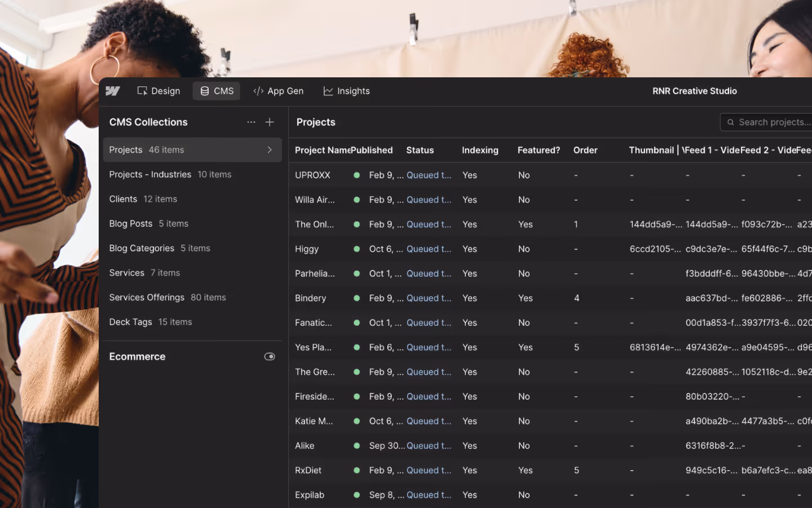This screenshot has height=508, width=812.
Task: Open the Services Offerings collection
Action: point(192,297)
